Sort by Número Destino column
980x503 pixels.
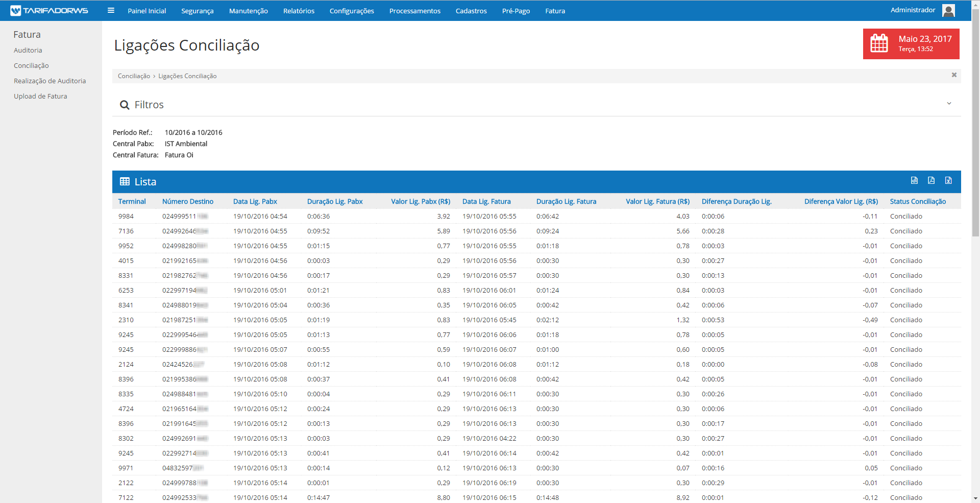[187, 201]
